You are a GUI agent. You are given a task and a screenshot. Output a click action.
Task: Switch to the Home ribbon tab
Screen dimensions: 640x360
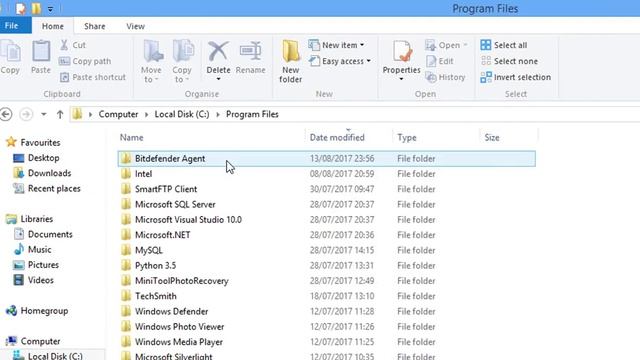tap(53, 26)
